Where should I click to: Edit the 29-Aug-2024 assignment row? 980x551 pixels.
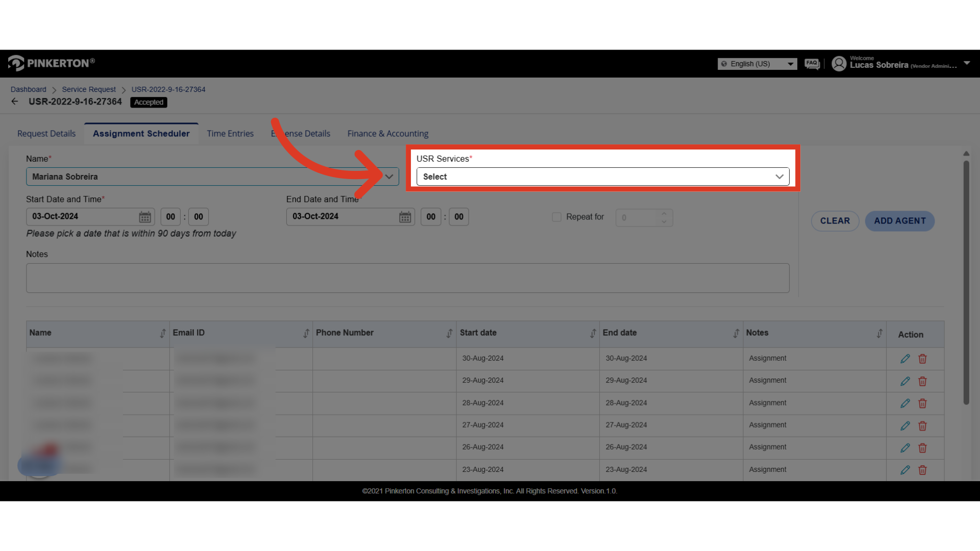[905, 381]
